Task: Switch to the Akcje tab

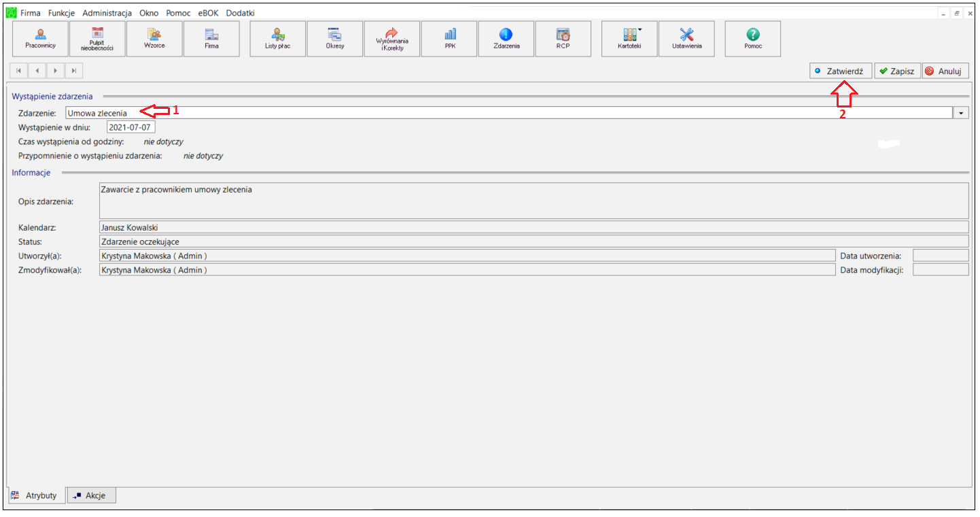Action: (91, 495)
